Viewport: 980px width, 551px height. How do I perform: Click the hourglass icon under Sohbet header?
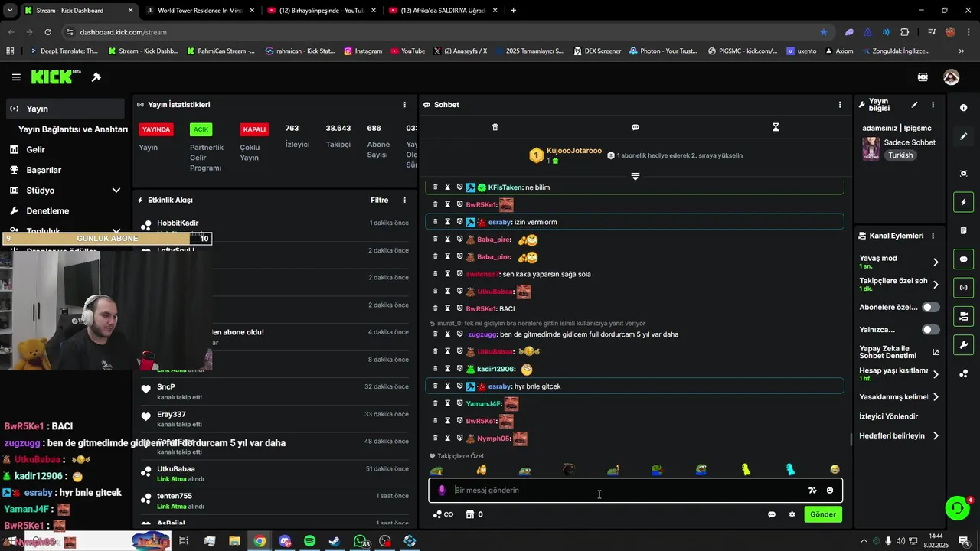click(776, 127)
